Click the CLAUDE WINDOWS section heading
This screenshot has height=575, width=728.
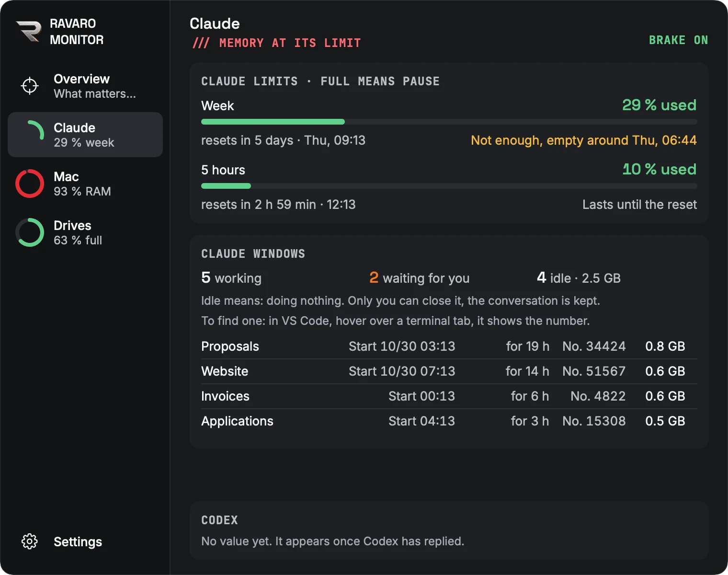point(253,253)
